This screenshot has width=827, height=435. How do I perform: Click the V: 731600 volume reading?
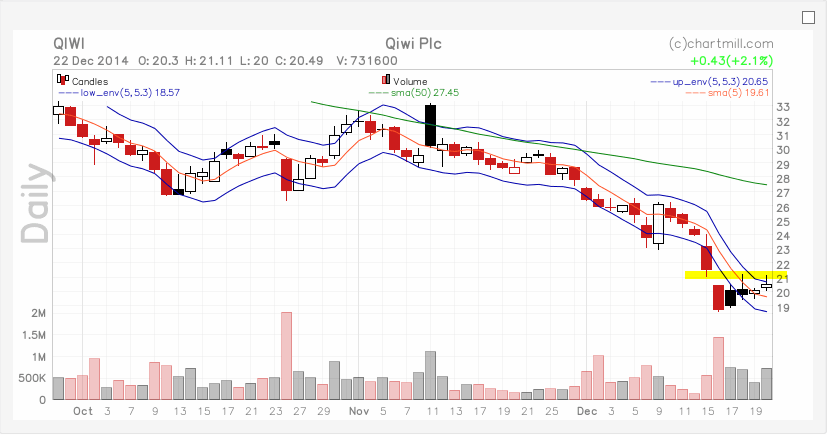pos(367,61)
